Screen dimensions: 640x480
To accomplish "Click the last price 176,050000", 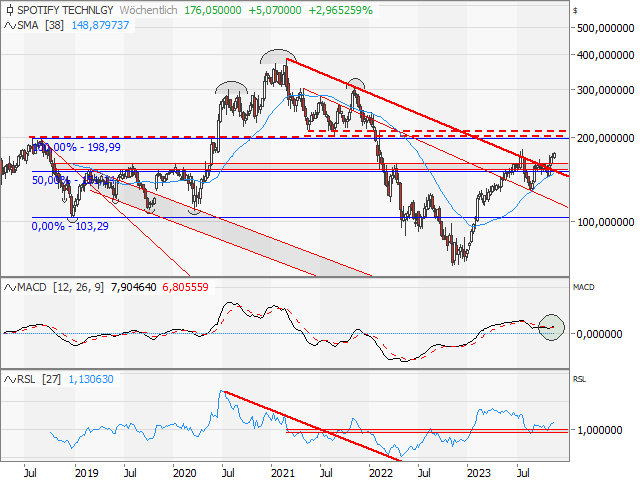I will (213, 10).
